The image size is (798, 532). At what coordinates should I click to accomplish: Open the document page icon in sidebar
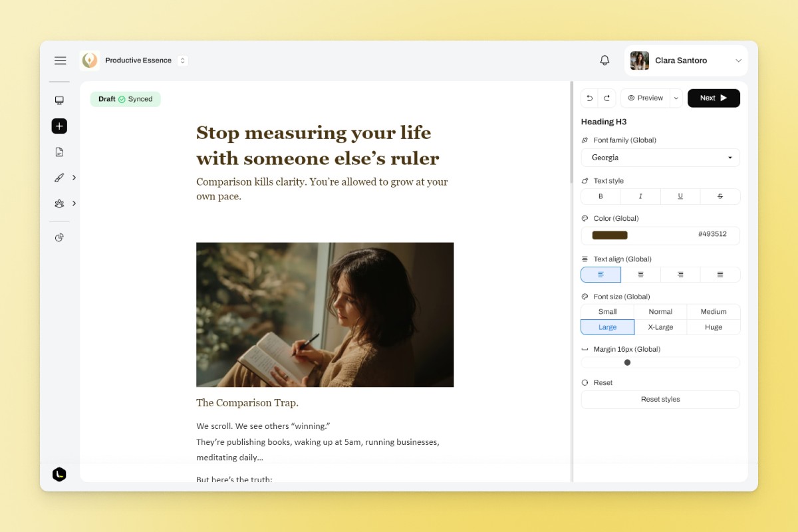point(59,152)
